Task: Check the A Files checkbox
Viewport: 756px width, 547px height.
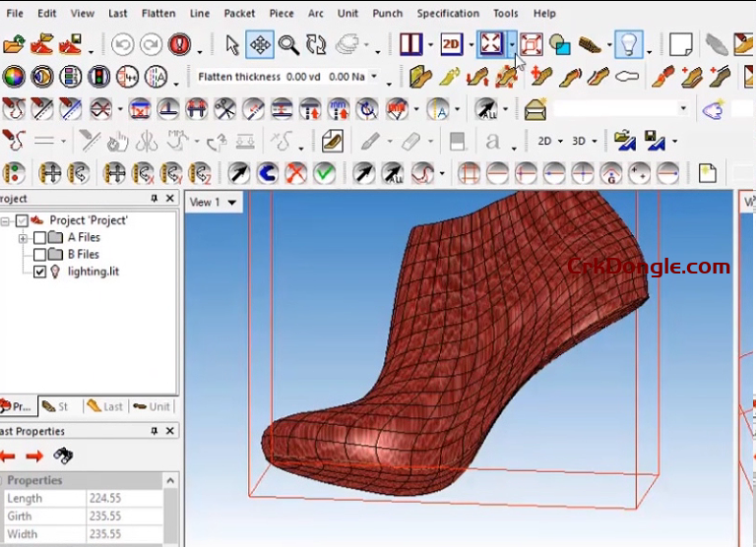Action: tap(39, 238)
